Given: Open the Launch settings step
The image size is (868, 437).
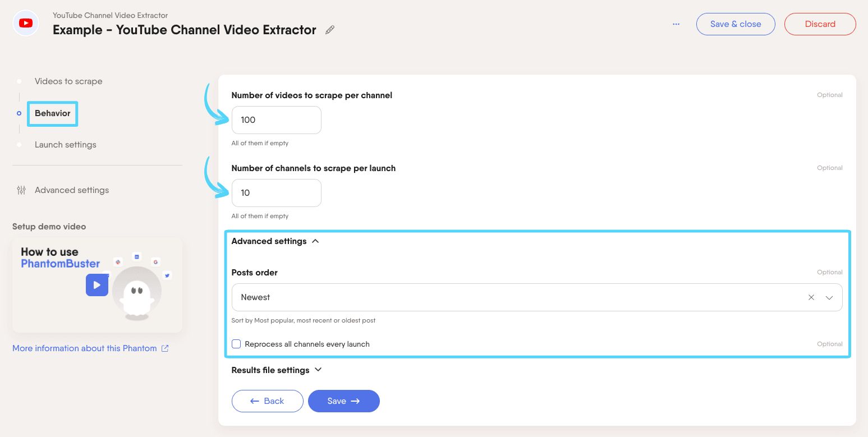Looking at the screenshot, I should tap(66, 145).
